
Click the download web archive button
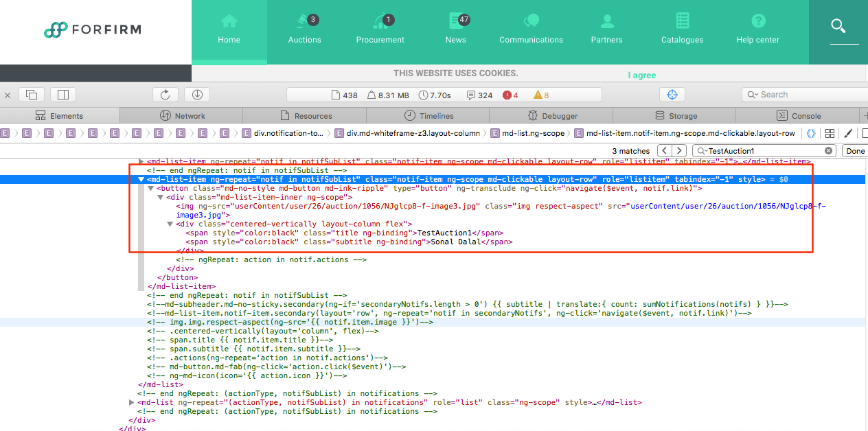pos(197,95)
